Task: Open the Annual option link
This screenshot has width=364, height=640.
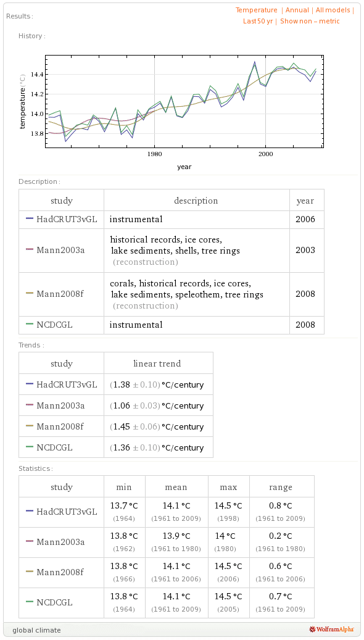Action: (x=298, y=10)
